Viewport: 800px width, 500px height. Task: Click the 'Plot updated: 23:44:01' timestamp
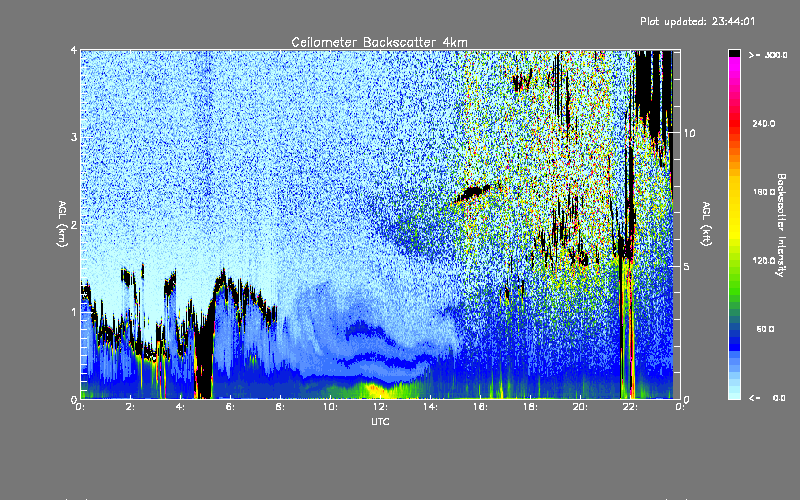697,21
